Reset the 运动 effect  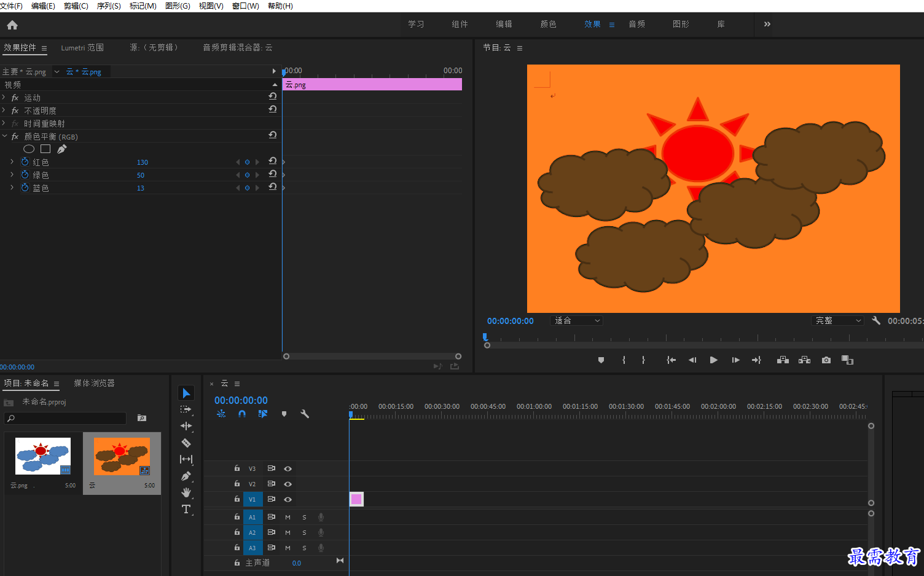(273, 97)
